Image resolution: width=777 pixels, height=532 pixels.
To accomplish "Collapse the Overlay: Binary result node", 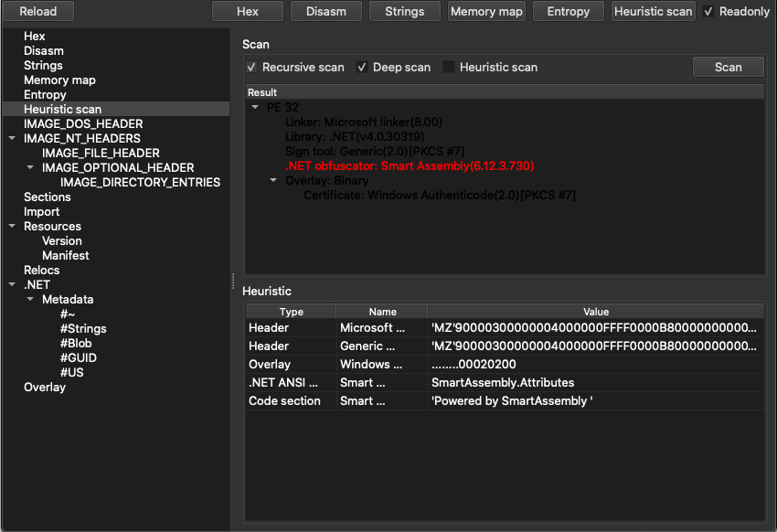I will coord(273,180).
